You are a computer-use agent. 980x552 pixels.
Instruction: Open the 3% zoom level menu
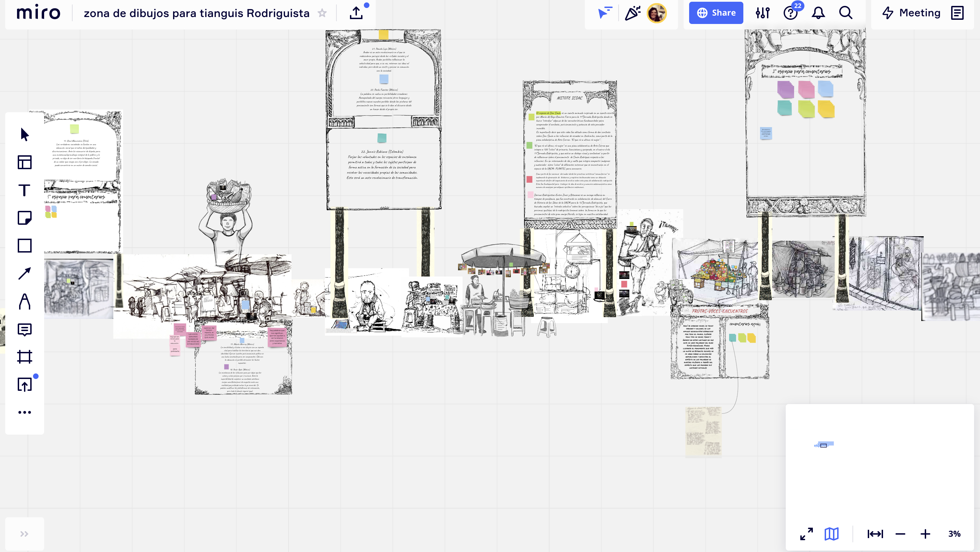click(955, 534)
